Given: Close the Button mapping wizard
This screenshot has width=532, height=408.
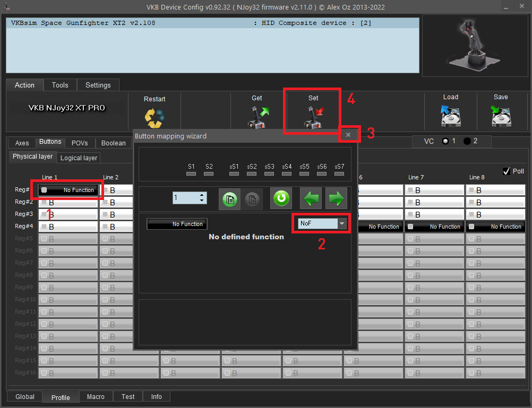Looking at the screenshot, I should pyautogui.click(x=348, y=135).
